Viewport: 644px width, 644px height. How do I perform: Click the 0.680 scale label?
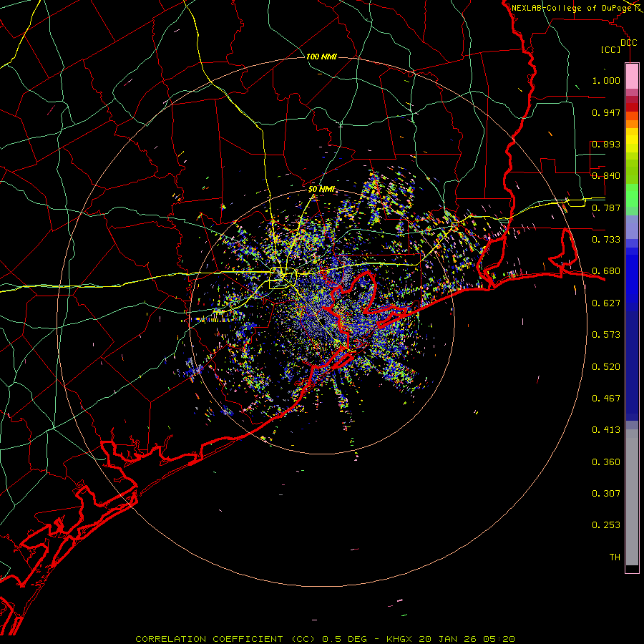pyautogui.click(x=606, y=271)
